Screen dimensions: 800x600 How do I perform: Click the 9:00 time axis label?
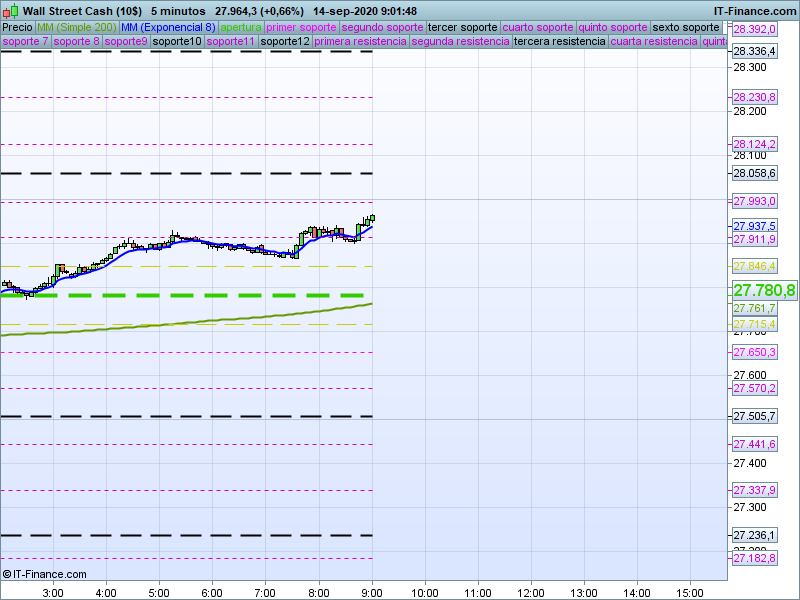(372, 590)
